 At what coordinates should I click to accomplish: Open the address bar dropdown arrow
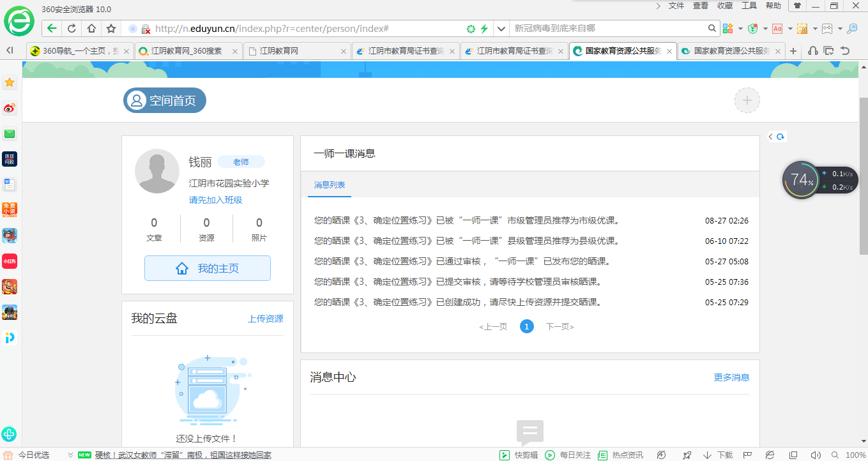(501, 29)
